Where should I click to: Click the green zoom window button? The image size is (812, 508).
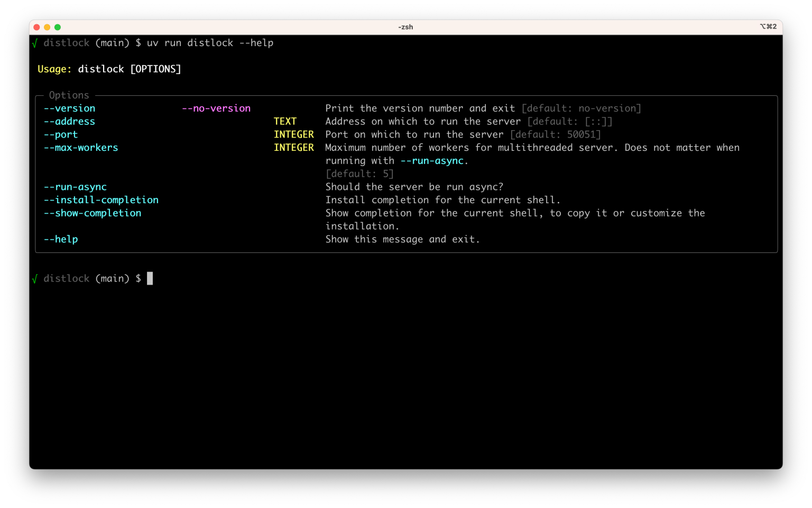pos(58,27)
